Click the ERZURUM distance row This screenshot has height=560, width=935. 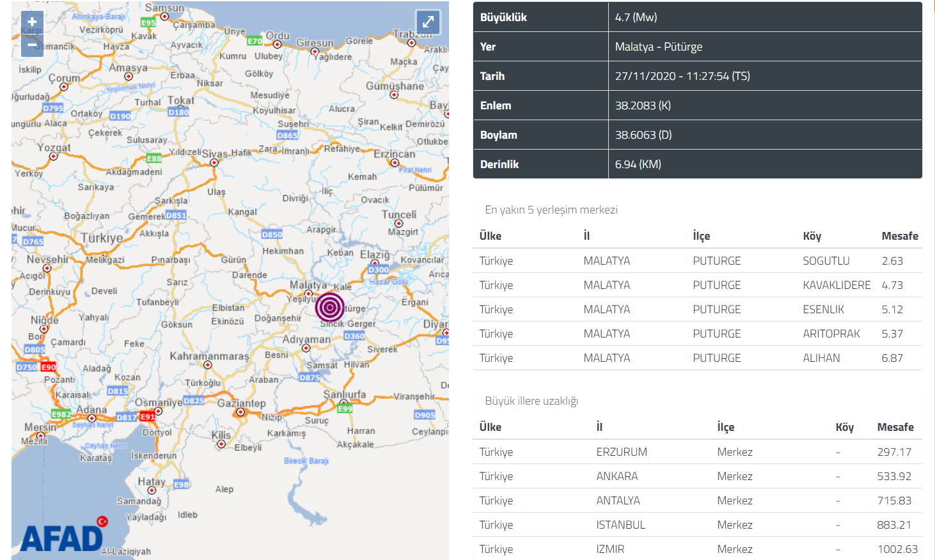(x=697, y=452)
